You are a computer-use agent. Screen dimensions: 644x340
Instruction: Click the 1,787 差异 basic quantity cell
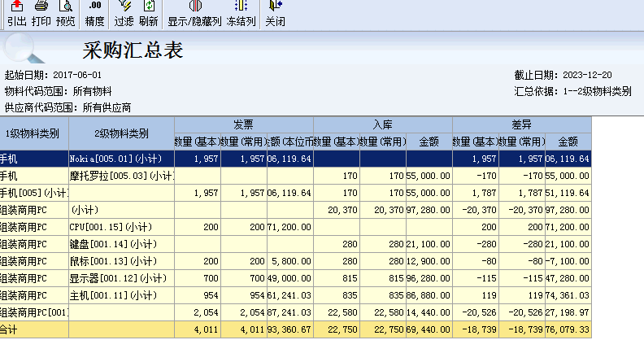476,193
